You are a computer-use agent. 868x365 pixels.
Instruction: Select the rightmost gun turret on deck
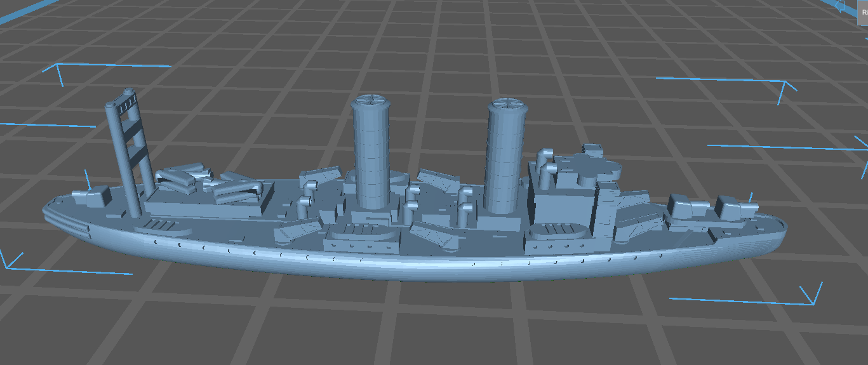731,206
